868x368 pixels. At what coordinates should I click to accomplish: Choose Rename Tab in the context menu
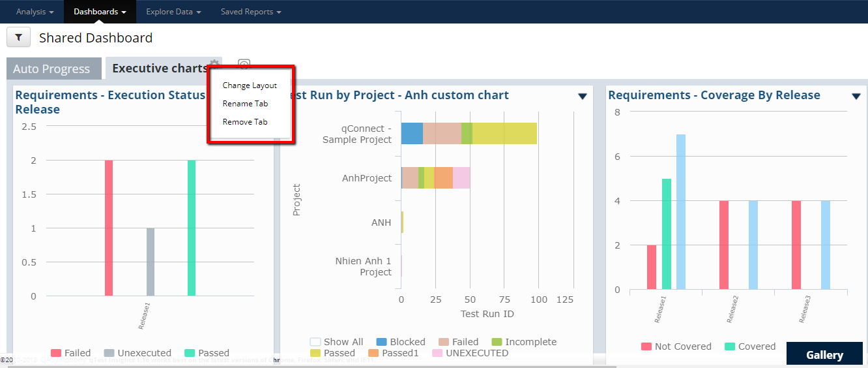click(x=245, y=104)
